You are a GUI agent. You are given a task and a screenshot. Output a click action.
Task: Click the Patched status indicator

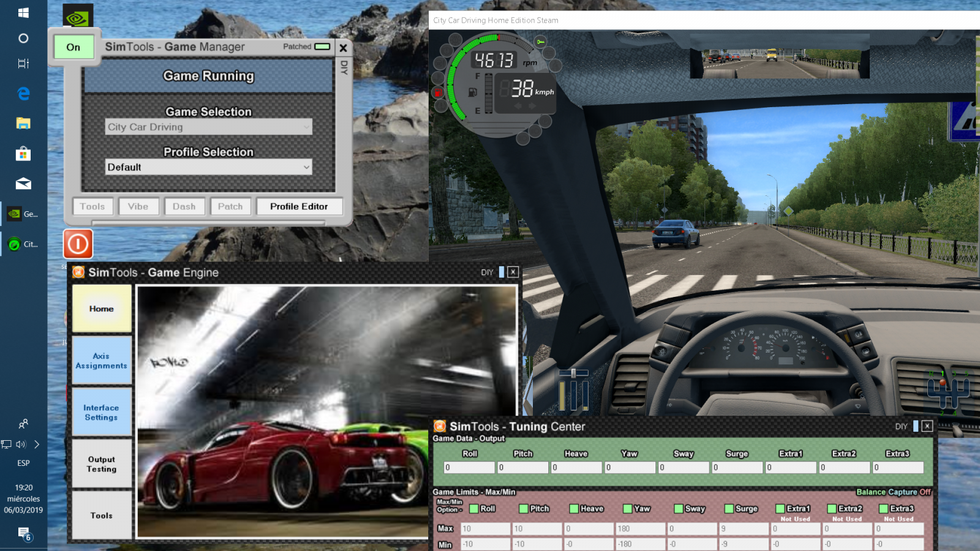click(x=322, y=47)
